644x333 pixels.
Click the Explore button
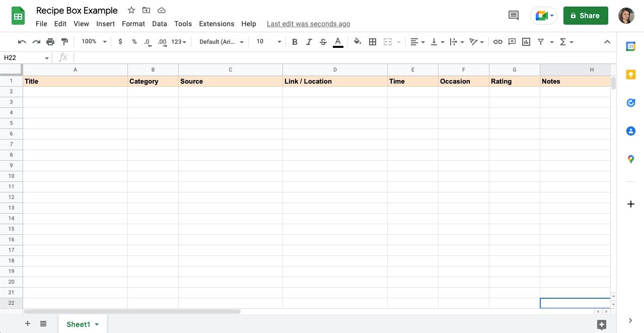point(601,324)
